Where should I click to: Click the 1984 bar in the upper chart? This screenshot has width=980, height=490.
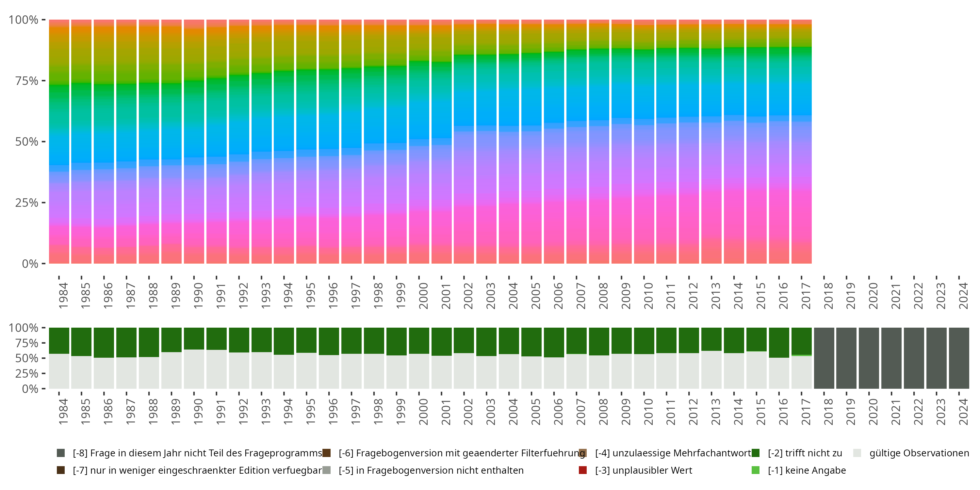[59, 141]
